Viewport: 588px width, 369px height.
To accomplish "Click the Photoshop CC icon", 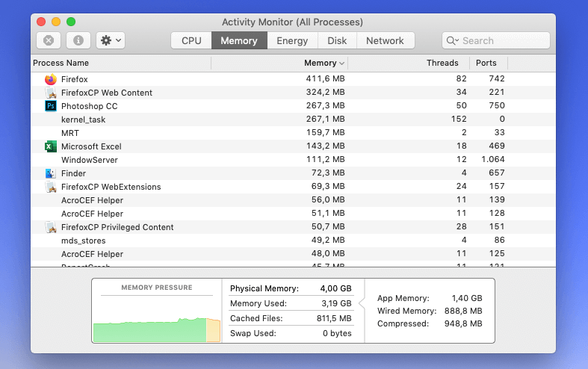I will coord(50,106).
